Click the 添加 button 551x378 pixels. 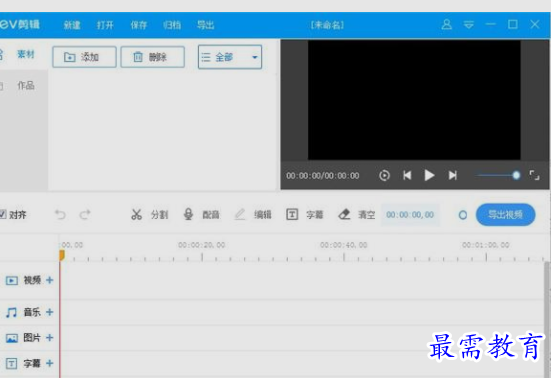click(84, 57)
